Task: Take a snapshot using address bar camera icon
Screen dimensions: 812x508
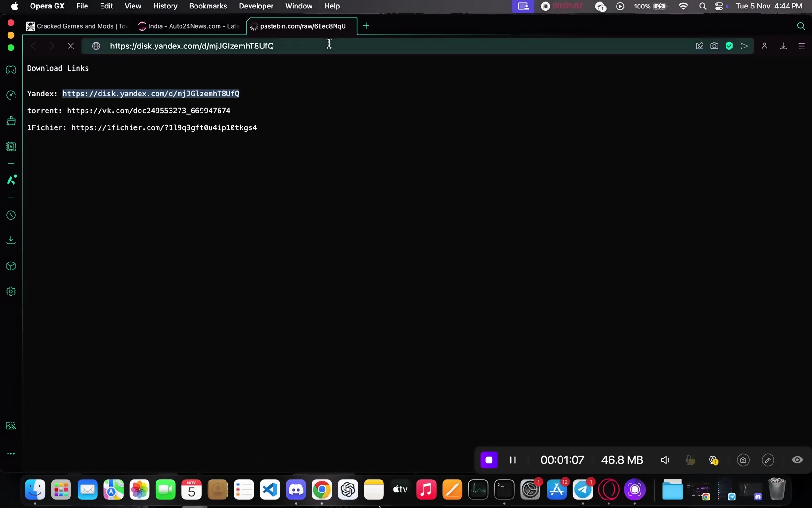Action: (x=714, y=46)
